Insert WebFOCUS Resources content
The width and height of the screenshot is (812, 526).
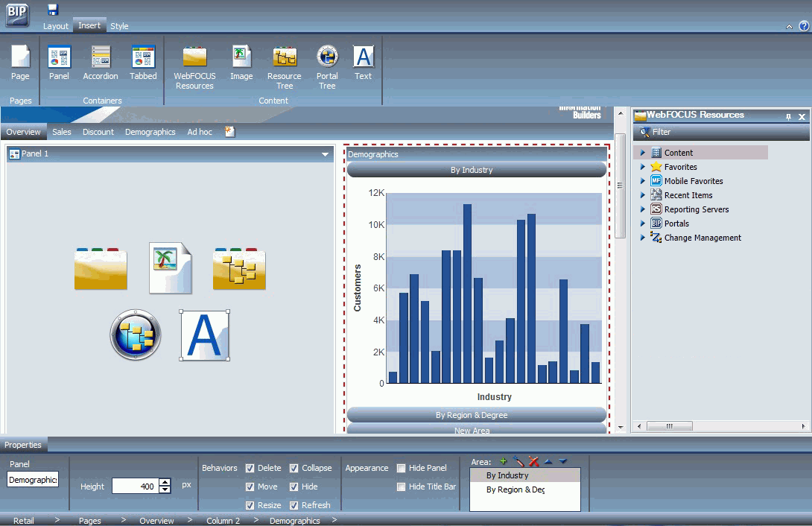(194, 67)
